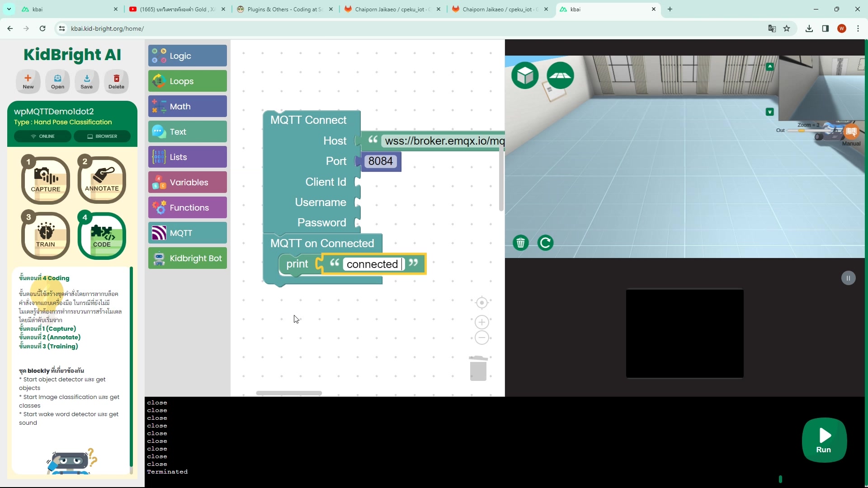
Task: Open the Lists block category
Action: pos(188,157)
